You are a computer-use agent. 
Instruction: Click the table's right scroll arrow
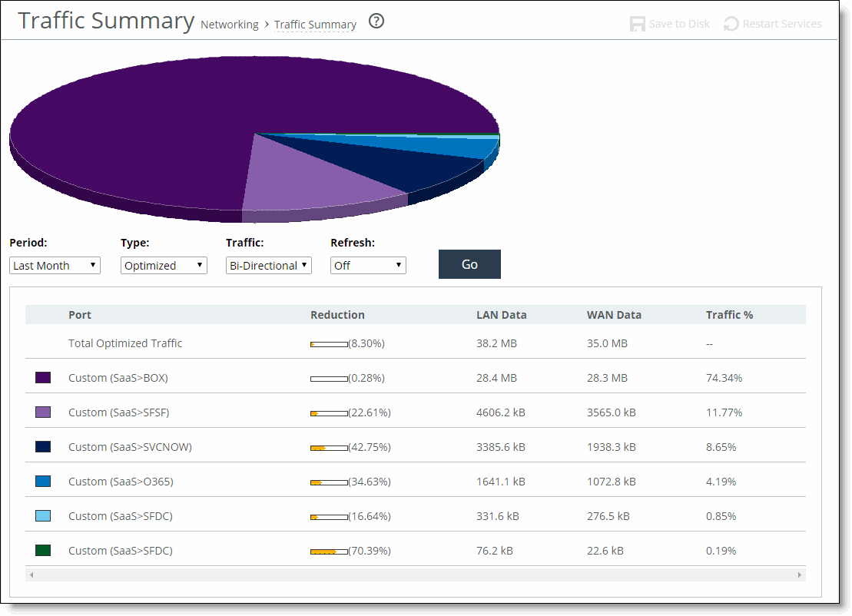pos(799,575)
